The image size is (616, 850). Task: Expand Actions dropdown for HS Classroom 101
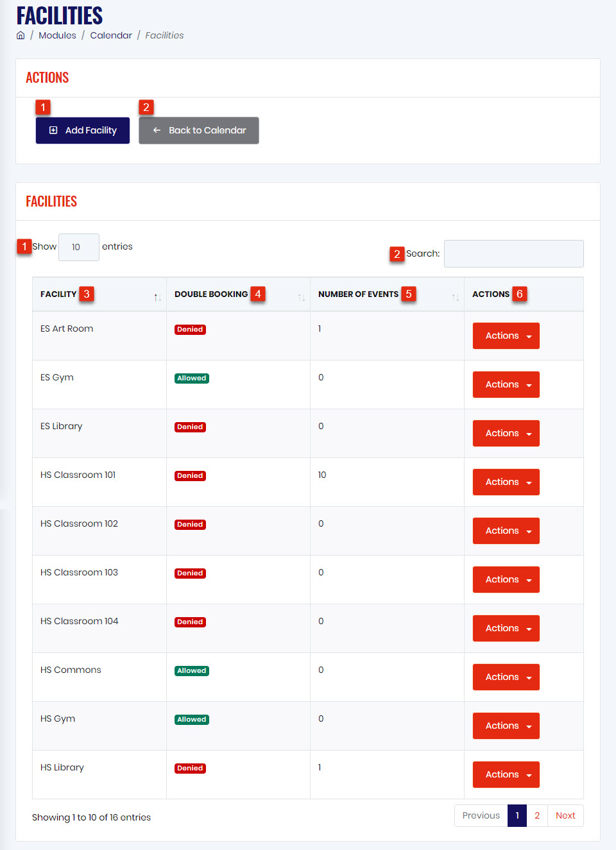(x=506, y=482)
